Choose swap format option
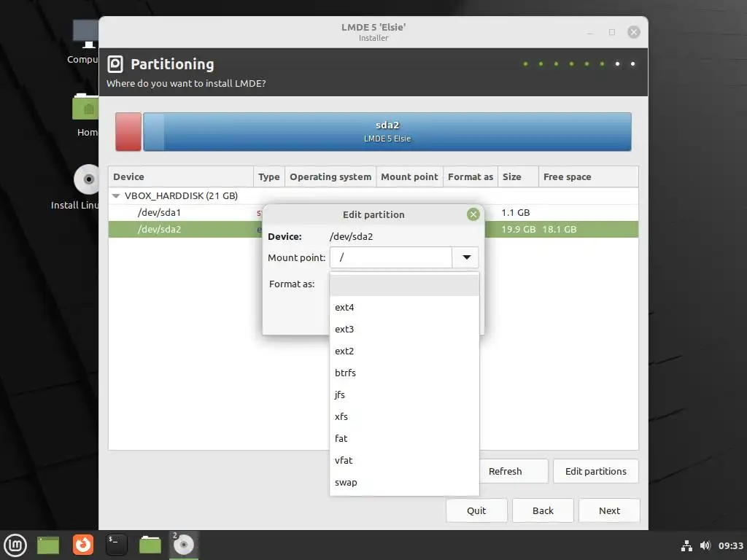The width and height of the screenshot is (747, 560). coord(404,483)
